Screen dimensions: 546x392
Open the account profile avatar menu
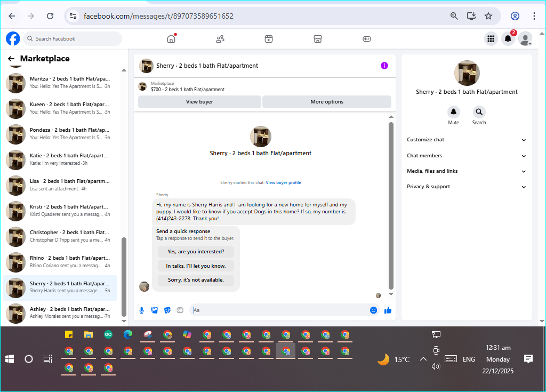[x=525, y=39]
